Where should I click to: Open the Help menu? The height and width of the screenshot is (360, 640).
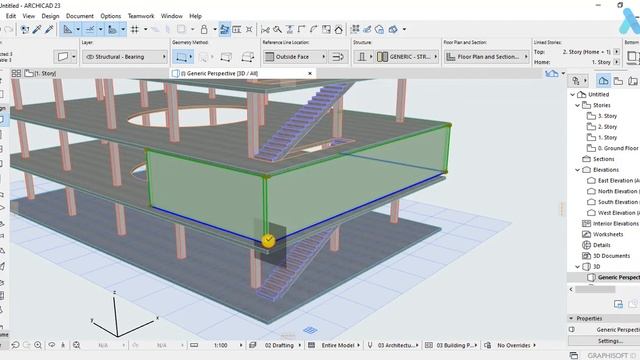point(196,16)
